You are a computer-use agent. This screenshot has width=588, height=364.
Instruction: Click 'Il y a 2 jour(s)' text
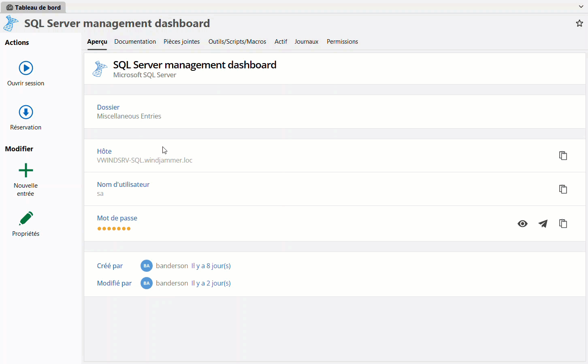pos(211,283)
